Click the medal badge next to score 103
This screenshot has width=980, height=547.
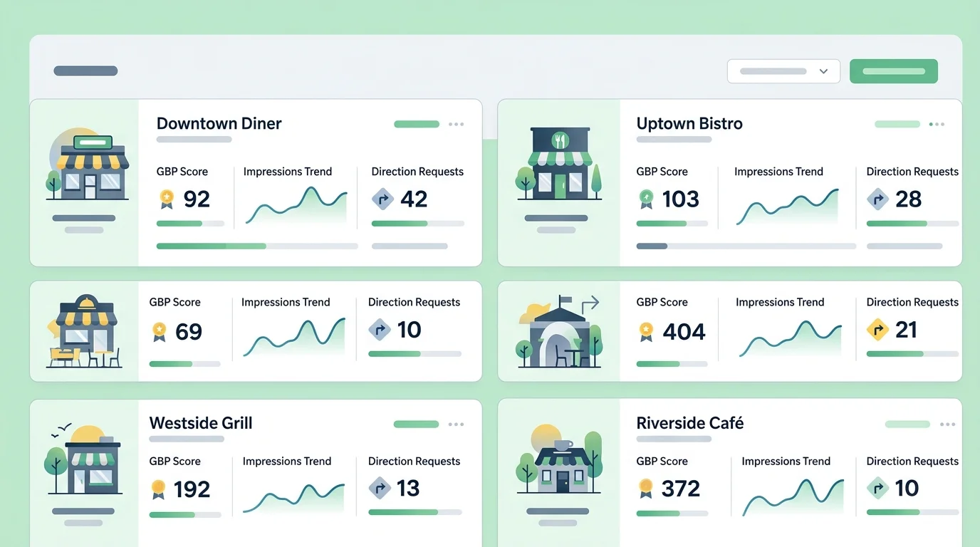pyautogui.click(x=646, y=199)
